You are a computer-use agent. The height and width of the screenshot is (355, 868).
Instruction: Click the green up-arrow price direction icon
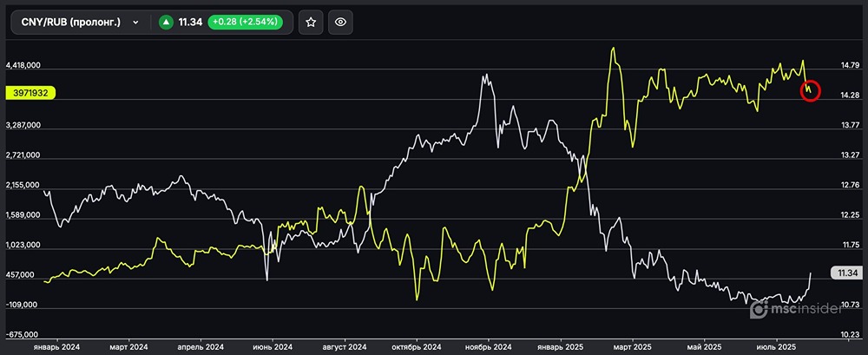coord(165,23)
